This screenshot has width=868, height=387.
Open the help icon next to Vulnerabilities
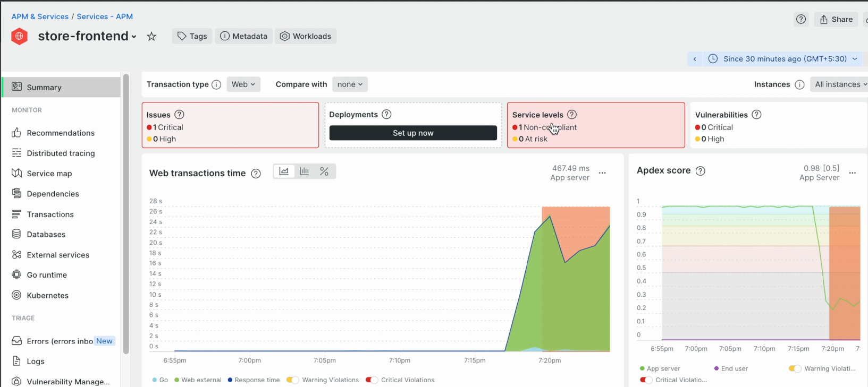[756, 114]
